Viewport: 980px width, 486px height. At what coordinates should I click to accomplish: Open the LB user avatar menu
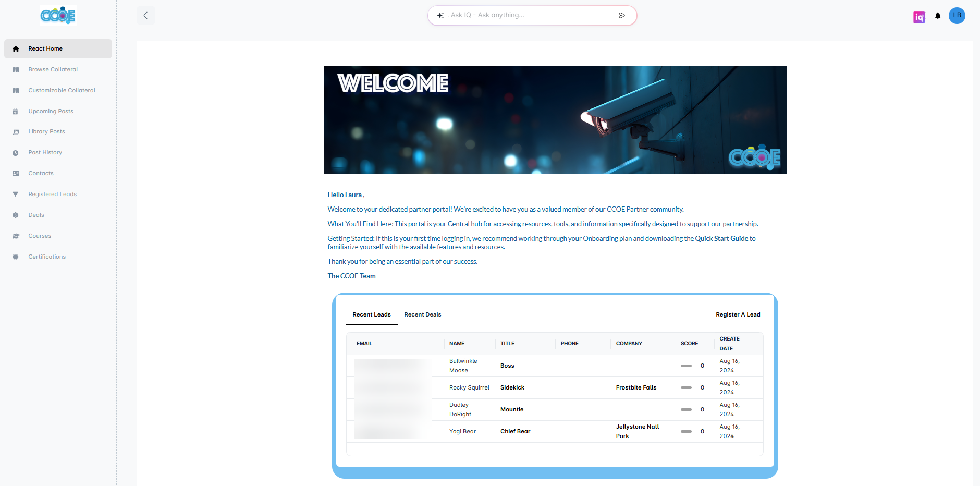[x=957, y=16]
